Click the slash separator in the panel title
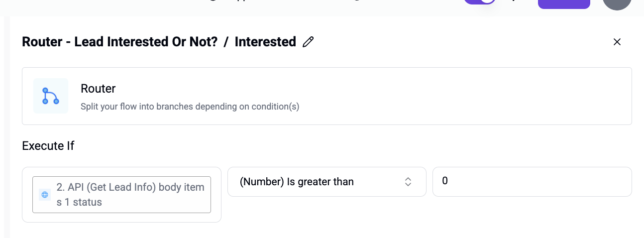The height and width of the screenshot is (238, 644). pyautogui.click(x=226, y=42)
